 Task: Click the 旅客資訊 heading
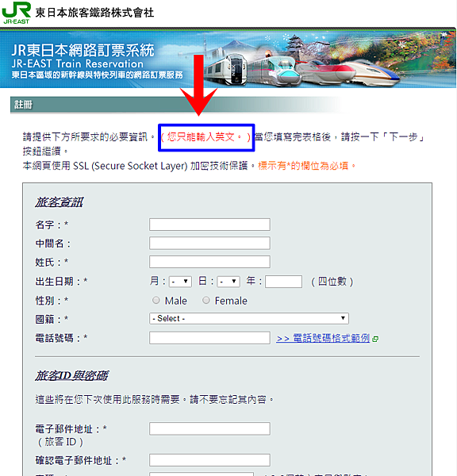coord(59,202)
